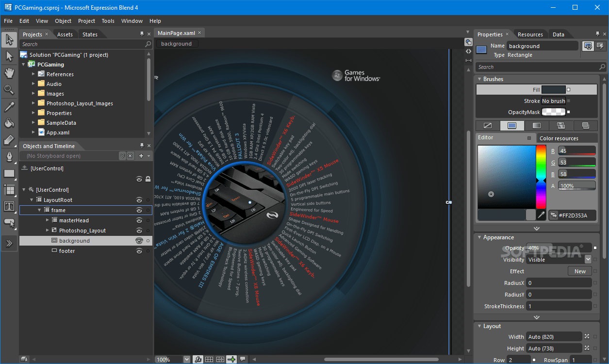Open the Object menu
This screenshot has width=609, height=364.
coord(63,21)
